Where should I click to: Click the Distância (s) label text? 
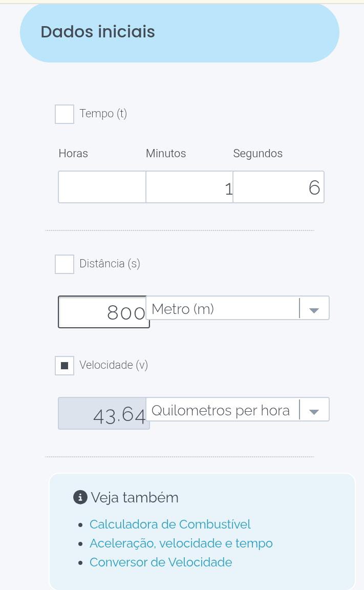[x=110, y=264]
